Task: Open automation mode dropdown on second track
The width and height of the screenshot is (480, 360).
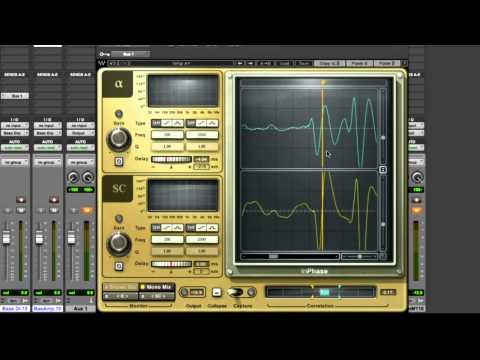Action: point(48,147)
